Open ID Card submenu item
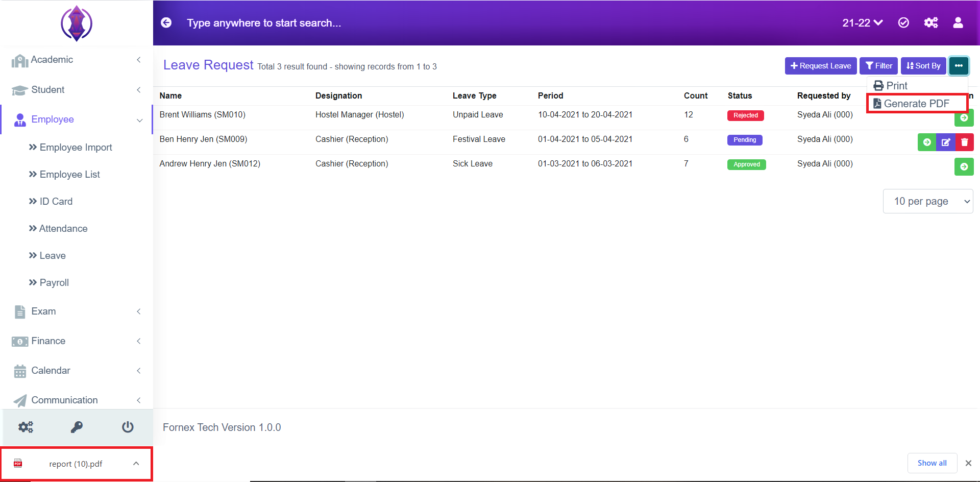 51,202
